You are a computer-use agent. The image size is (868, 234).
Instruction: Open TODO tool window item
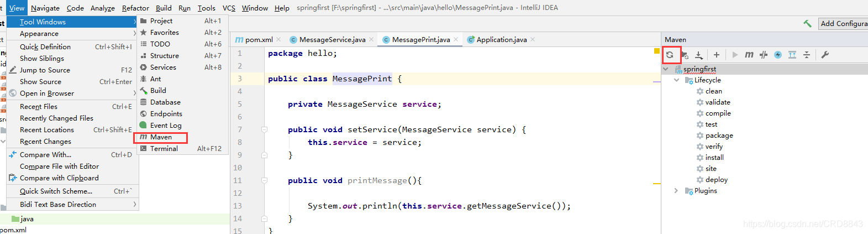[182, 44]
